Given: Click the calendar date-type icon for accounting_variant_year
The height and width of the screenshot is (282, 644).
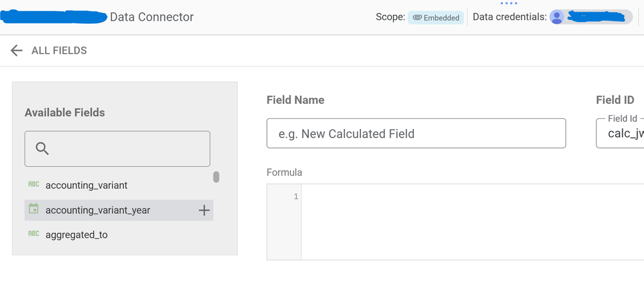Looking at the screenshot, I should (34, 208).
